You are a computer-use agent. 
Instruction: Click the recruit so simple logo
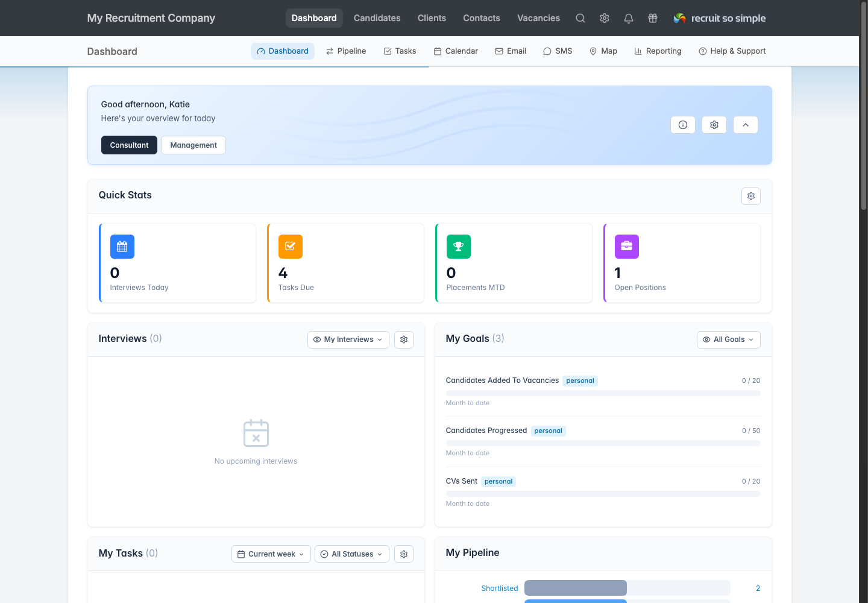720,18
